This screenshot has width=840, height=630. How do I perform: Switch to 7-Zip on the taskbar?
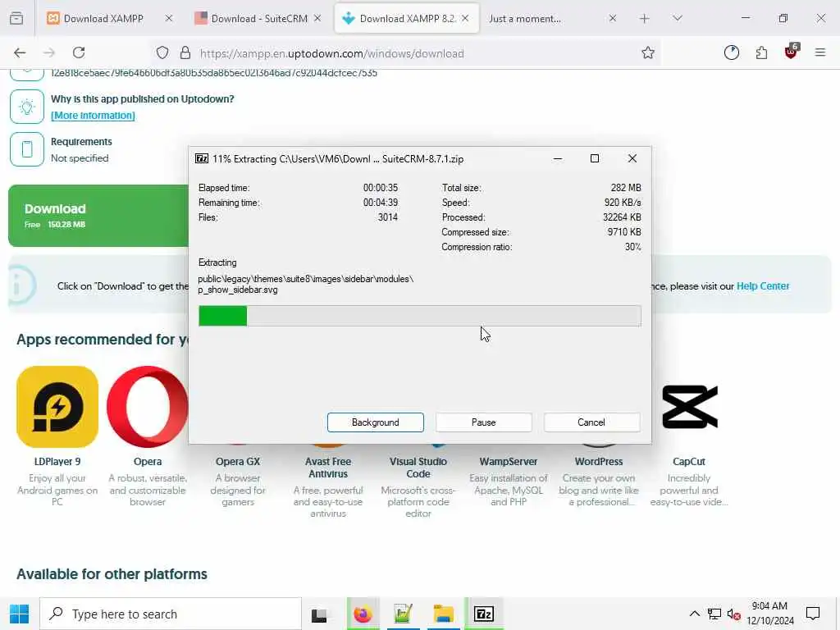coord(484,614)
